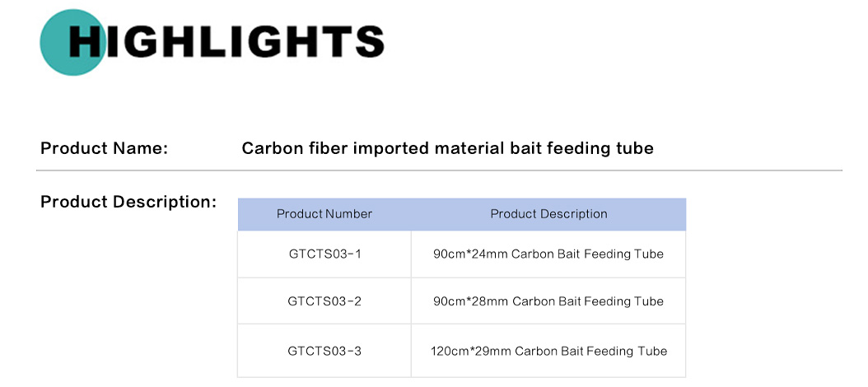This screenshot has width=868, height=387.
Task: Click the "120cm*29mm" dimension text
Action: pos(471,351)
